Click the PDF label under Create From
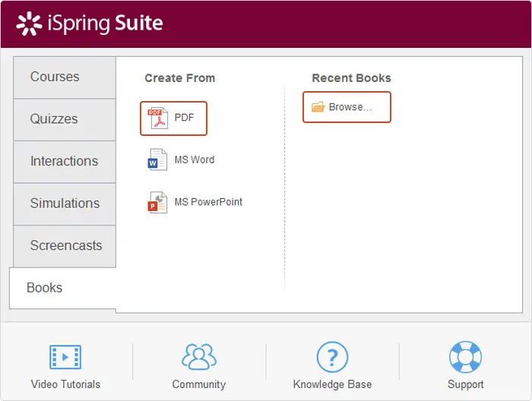The height and width of the screenshot is (401, 532). [x=184, y=118]
